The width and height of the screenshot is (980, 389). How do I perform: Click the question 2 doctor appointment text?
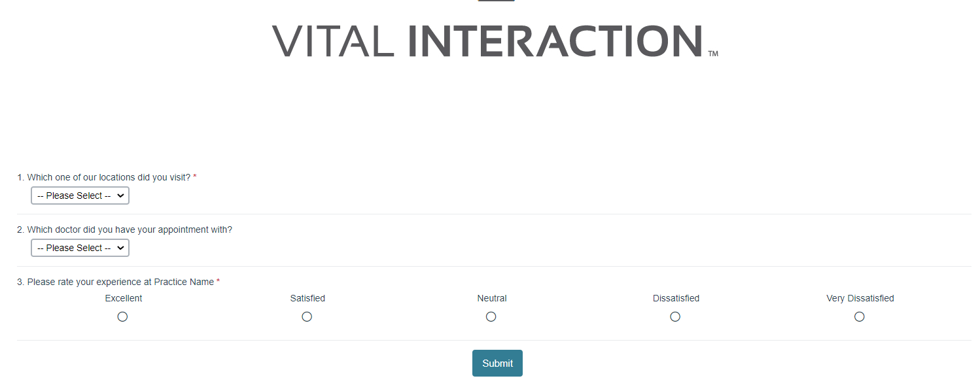(124, 229)
